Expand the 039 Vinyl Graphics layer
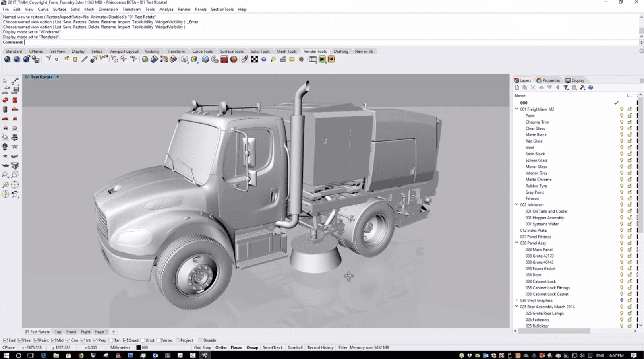The width and height of the screenshot is (644, 359). [x=516, y=300]
